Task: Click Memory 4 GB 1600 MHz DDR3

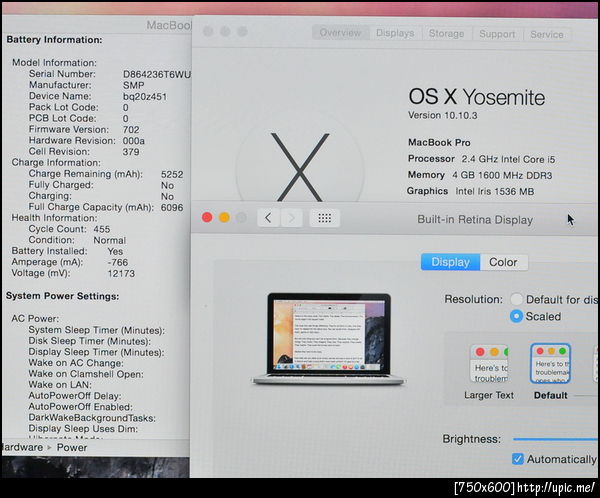Action: pyautogui.click(x=480, y=175)
